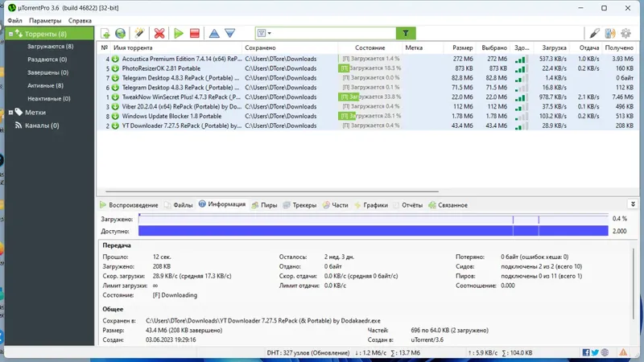Select Загружаются (8) sidebar filter
Screen dimensions: 644x362
pyautogui.click(x=51, y=47)
